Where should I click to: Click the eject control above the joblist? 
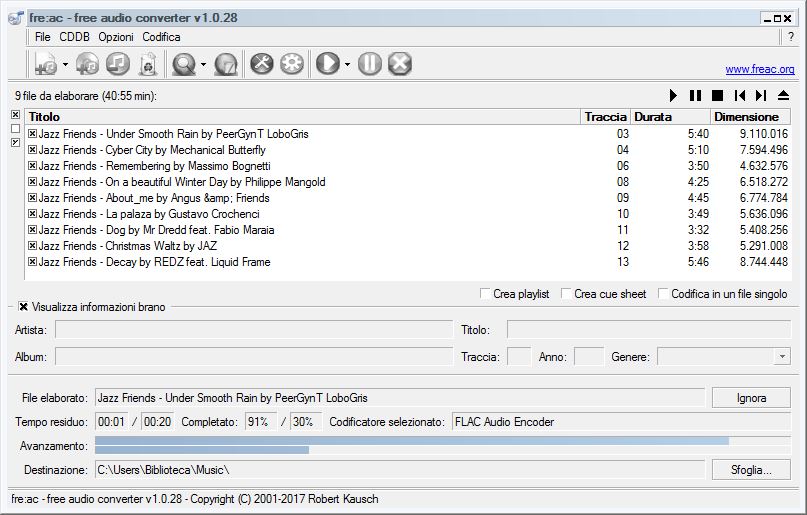[783, 96]
